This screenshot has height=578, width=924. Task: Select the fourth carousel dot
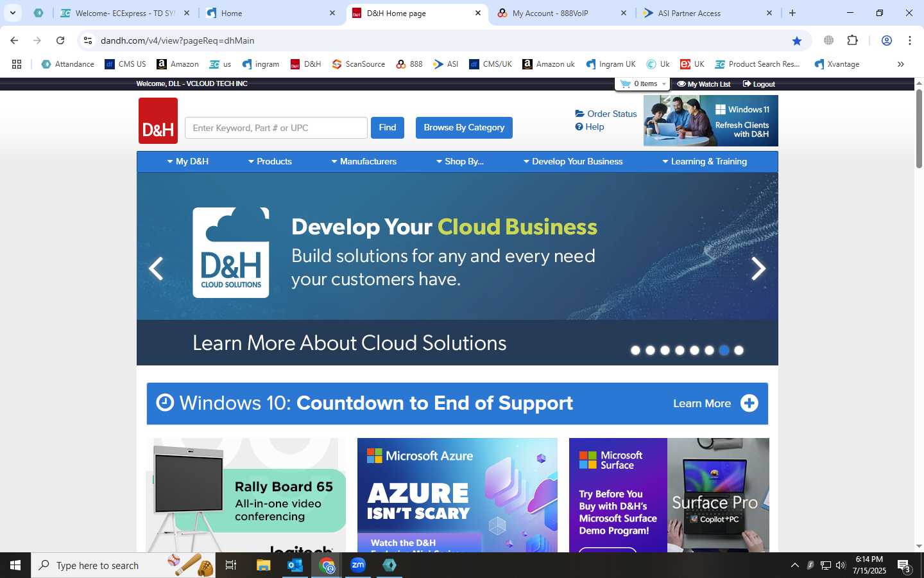(x=680, y=350)
